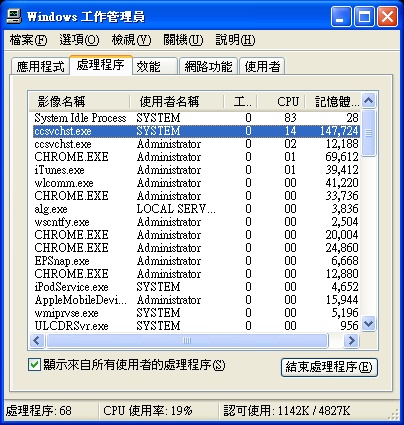Screen dimensions: 404x425
Task: Switch to the 效能 tab
Action: [x=154, y=66]
